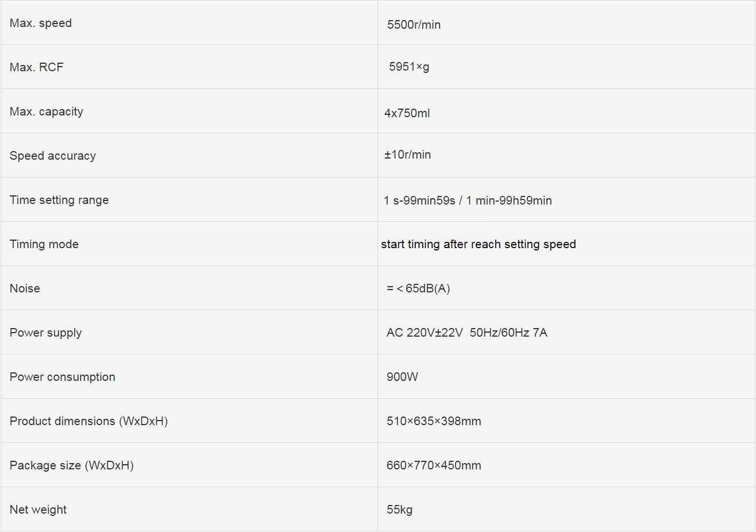Select the 55kg net weight value
Viewport: 756px width, 532px height.
(x=399, y=510)
